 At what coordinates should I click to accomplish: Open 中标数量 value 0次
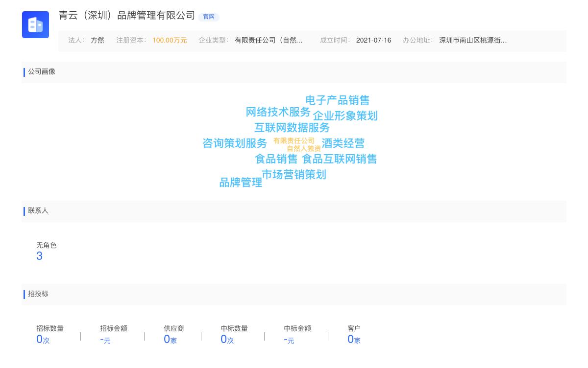pyautogui.click(x=227, y=339)
